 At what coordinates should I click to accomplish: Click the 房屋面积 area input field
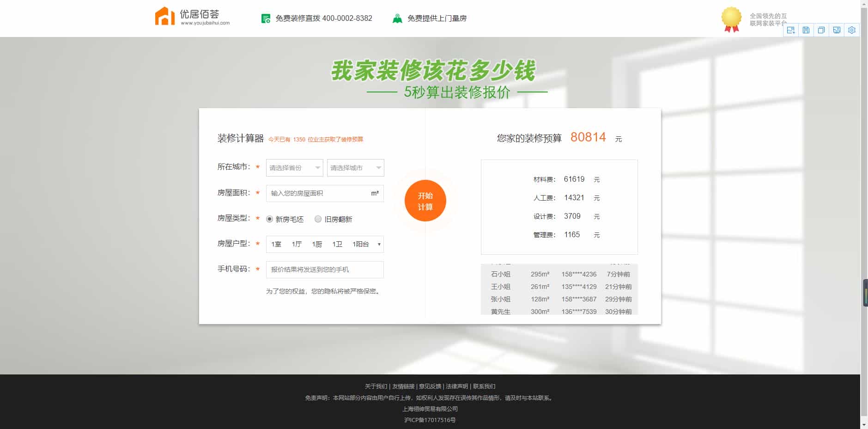click(325, 193)
